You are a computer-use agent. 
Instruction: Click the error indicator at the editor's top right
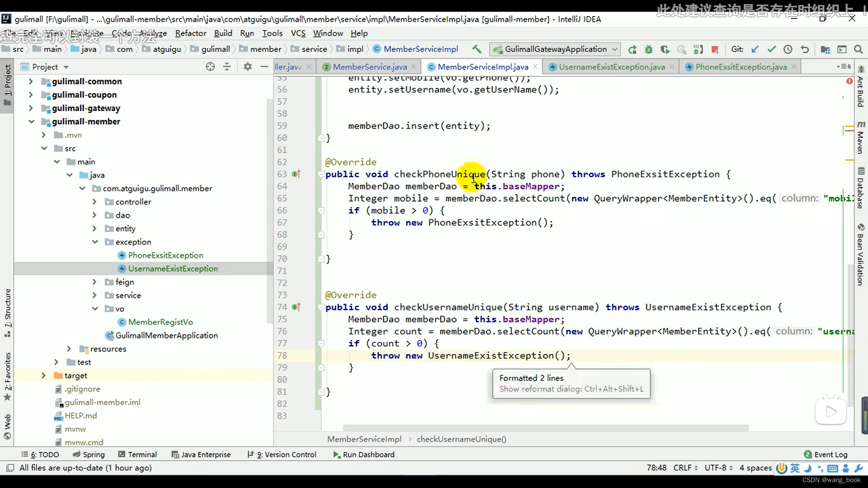[849, 81]
